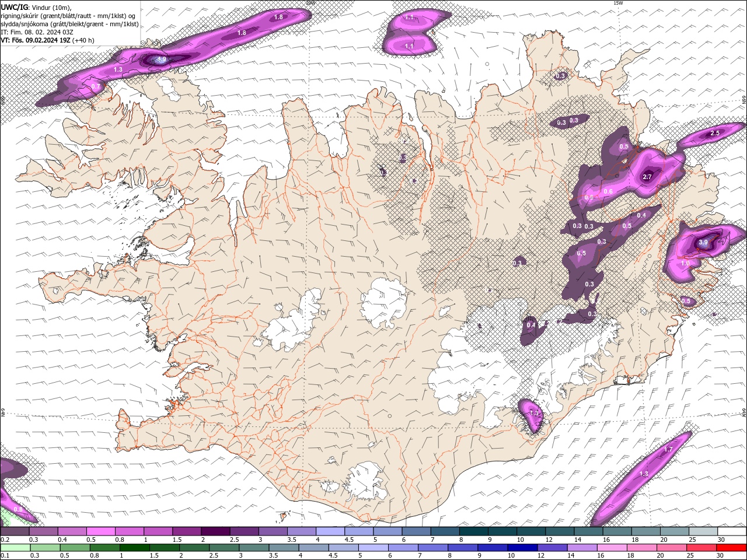Click the 0.7 snowfall value label
The height and width of the screenshot is (560, 747).
[96, 87]
